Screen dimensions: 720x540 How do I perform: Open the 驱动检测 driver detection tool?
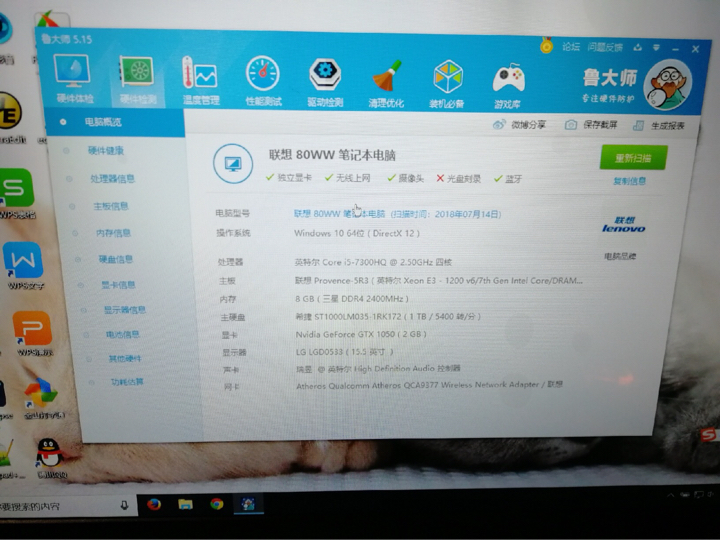click(325, 82)
